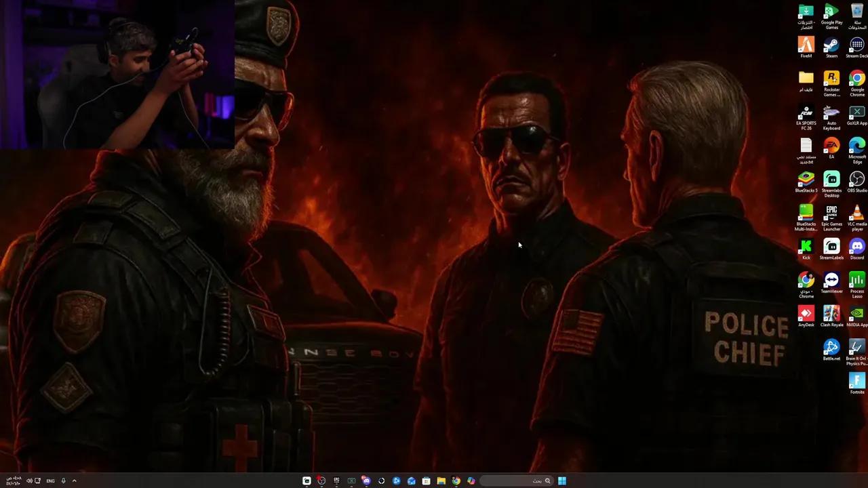Select the Auto Keyboard desktop shortcut
The image size is (868, 488).
coord(831,117)
